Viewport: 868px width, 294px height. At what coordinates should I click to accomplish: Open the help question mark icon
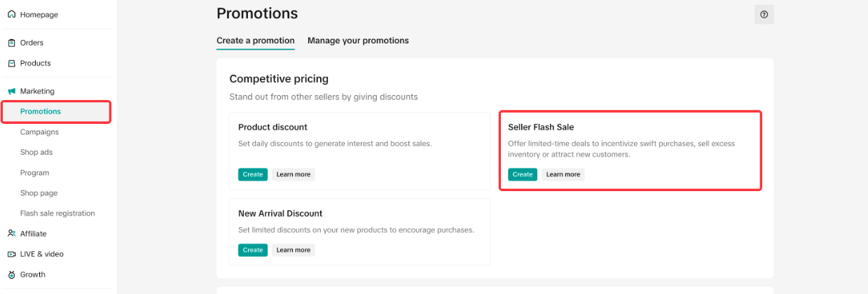tap(764, 14)
